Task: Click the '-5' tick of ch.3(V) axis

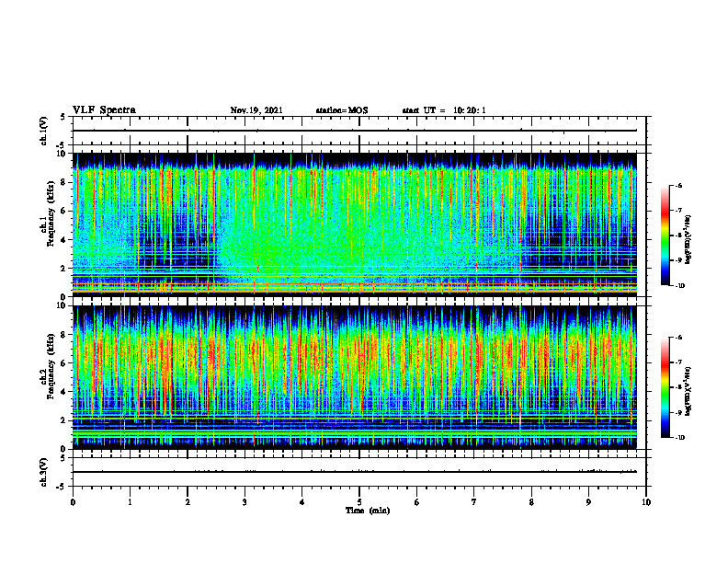Action: tap(62, 487)
